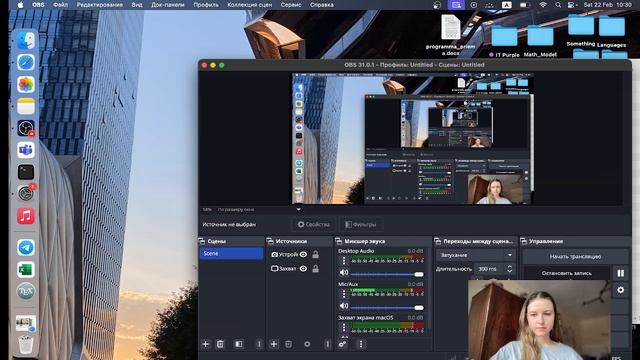640x360 pixels.
Task: Open preview scaling dropdown arrow
Action: [298, 209]
